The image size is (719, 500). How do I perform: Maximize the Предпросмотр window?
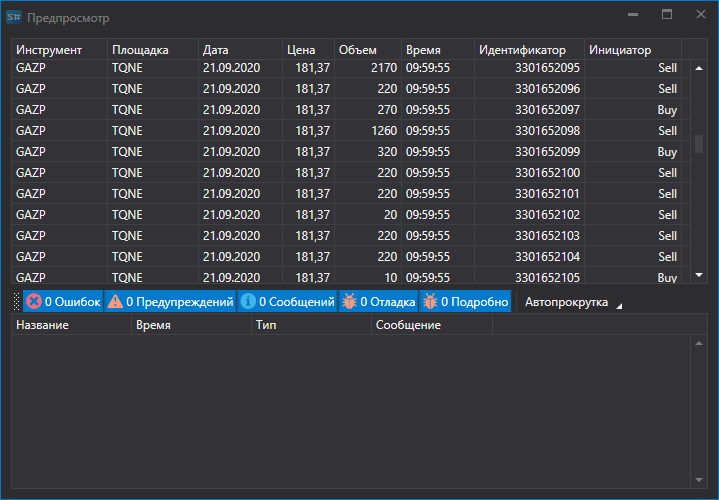667,15
